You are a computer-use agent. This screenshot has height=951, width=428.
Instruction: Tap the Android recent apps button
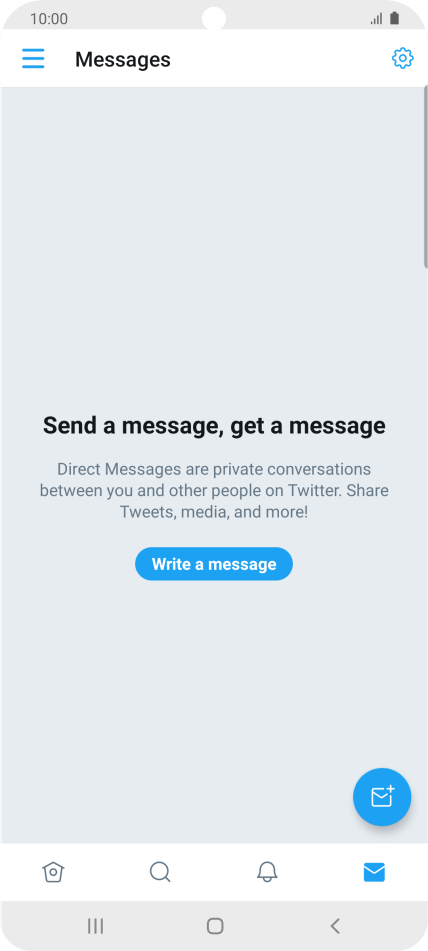95,926
